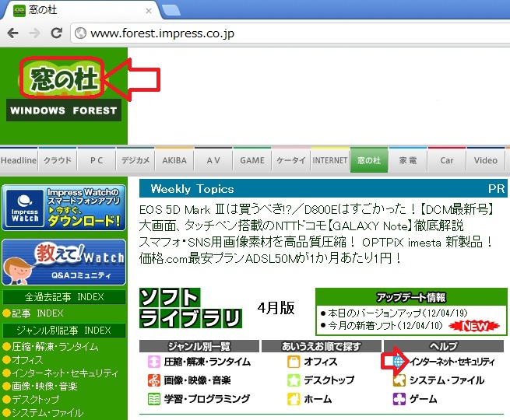The width and height of the screenshot is (510, 420).
Task: Open library category 圧縮・解凍・ランタイム text link
Action: click(x=207, y=362)
